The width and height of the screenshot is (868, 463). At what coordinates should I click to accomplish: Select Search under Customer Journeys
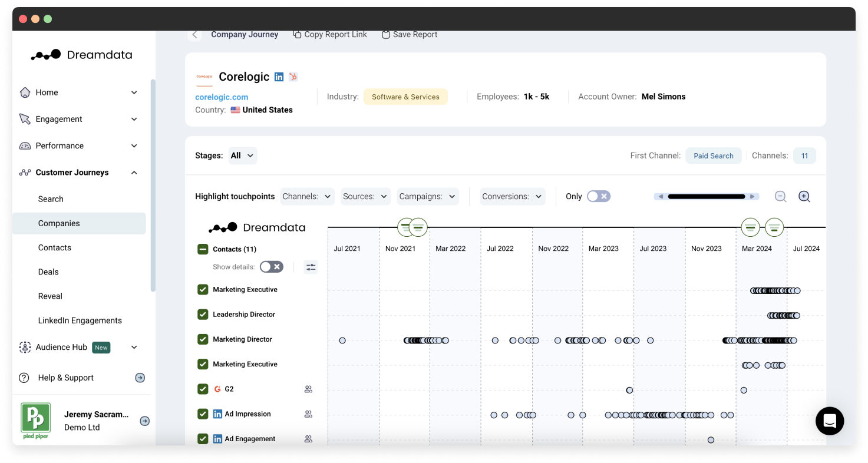pos(51,199)
